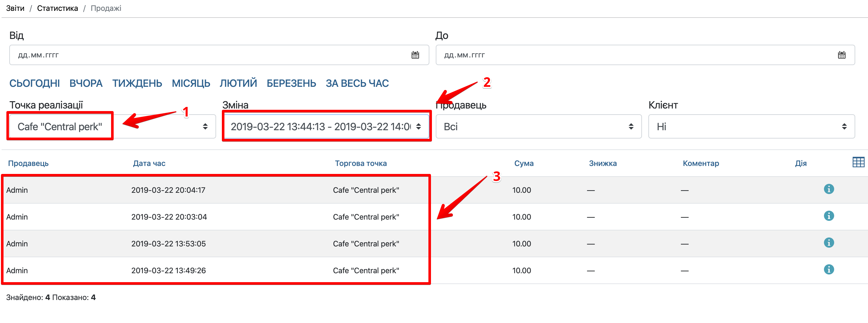The height and width of the screenshot is (323, 868).
Task: Click info icon for 13:53:05 sale
Action: (x=829, y=243)
